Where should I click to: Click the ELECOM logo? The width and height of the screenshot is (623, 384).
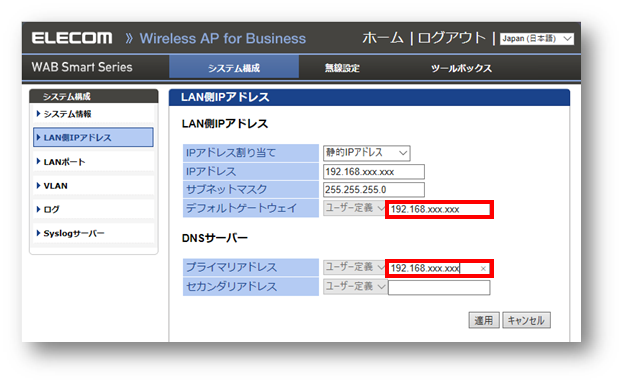pos(72,38)
